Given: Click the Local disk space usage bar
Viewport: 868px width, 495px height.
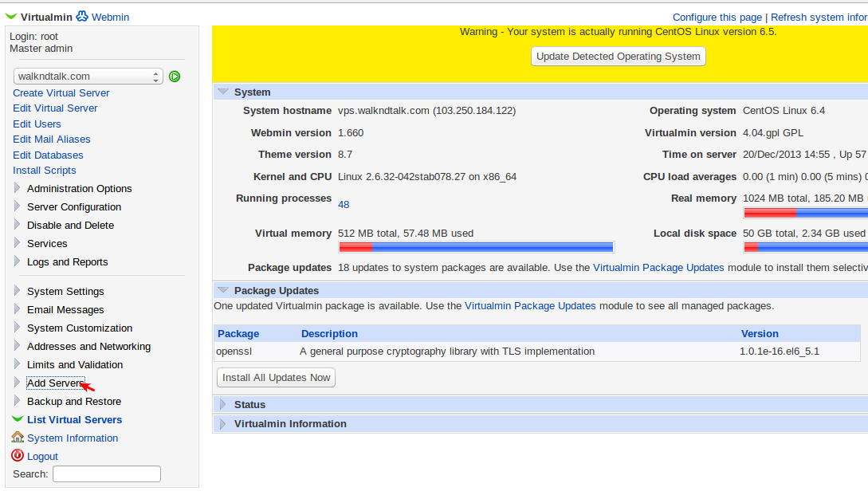Looking at the screenshot, I should tap(806, 247).
